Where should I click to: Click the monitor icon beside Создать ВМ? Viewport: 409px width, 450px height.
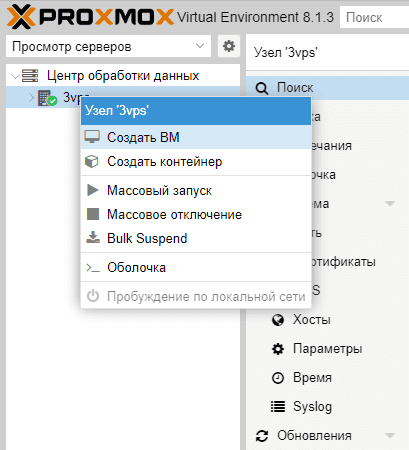point(92,137)
